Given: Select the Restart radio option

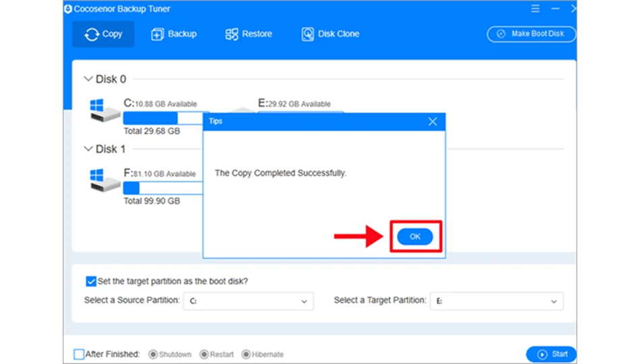Looking at the screenshot, I should [x=204, y=354].
